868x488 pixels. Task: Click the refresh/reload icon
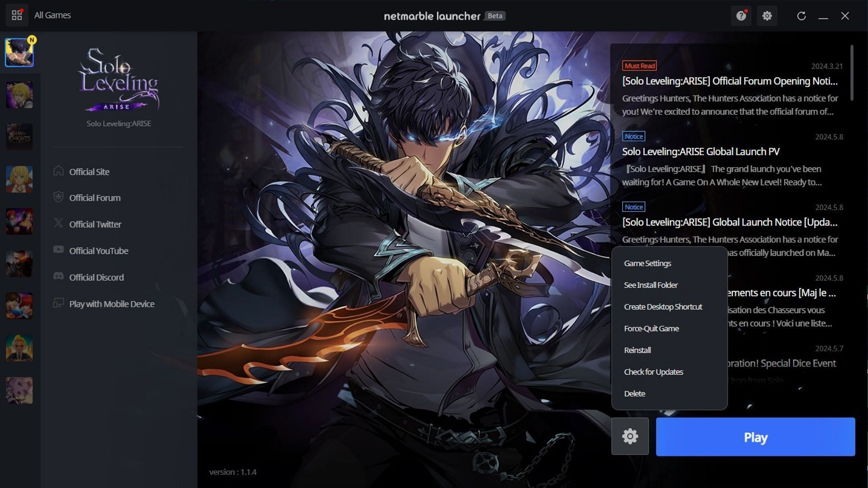click(x=801, y=15)
